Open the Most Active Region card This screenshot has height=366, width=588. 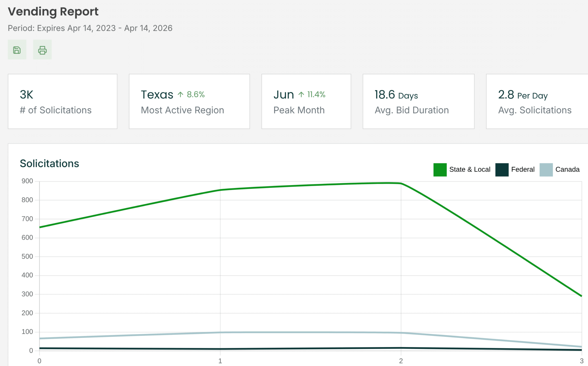pos(189,101)
